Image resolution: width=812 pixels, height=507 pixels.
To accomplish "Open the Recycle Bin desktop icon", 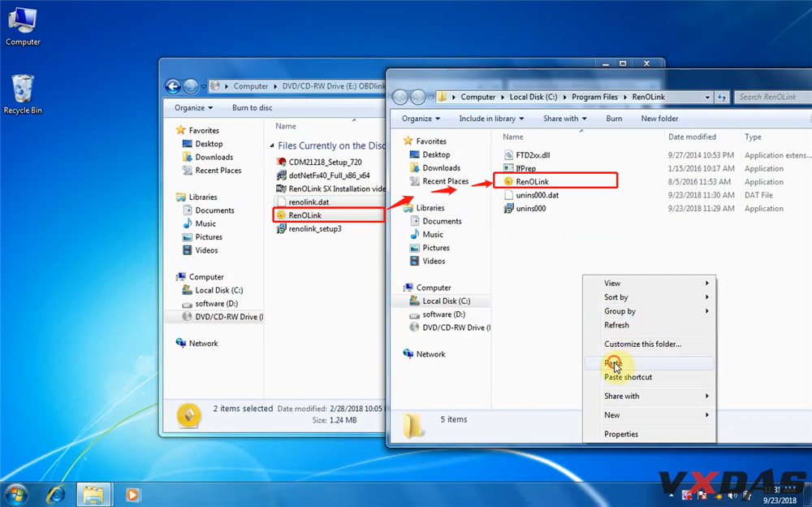I will (23, 94).
